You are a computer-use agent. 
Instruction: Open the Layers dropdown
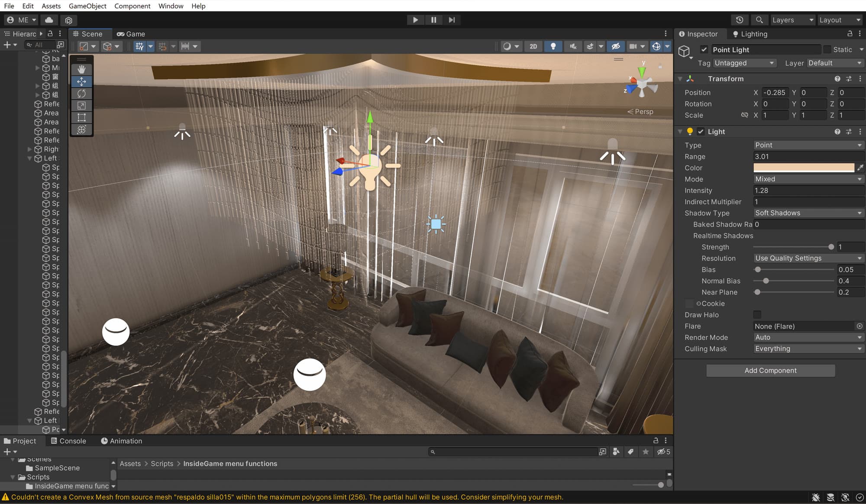click(792, 20)
